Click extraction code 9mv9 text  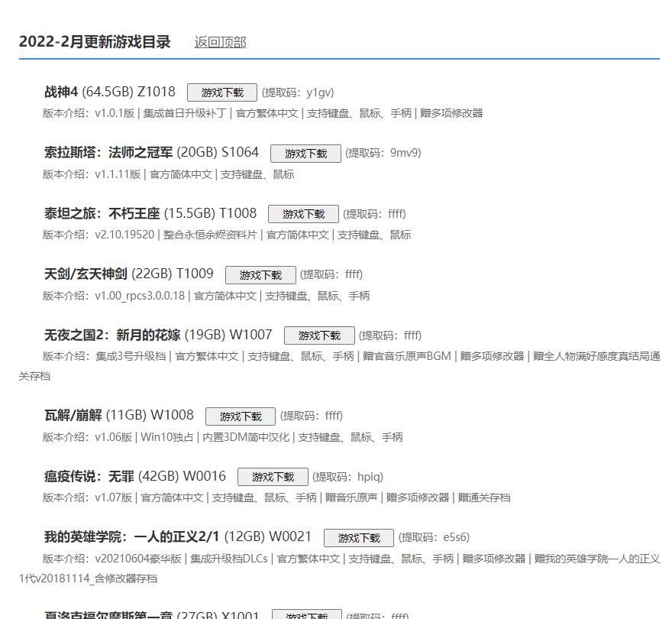click(x=405, y=153)
